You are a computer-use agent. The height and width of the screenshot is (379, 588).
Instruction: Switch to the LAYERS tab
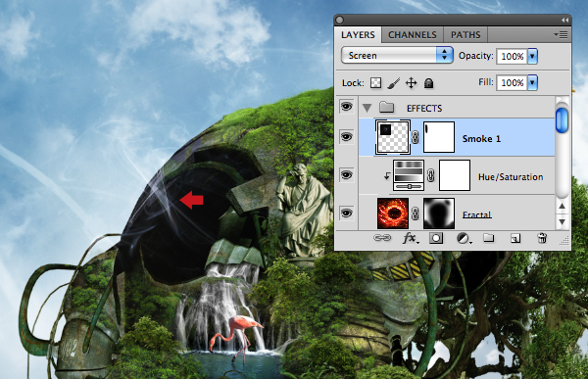(358, 35)
